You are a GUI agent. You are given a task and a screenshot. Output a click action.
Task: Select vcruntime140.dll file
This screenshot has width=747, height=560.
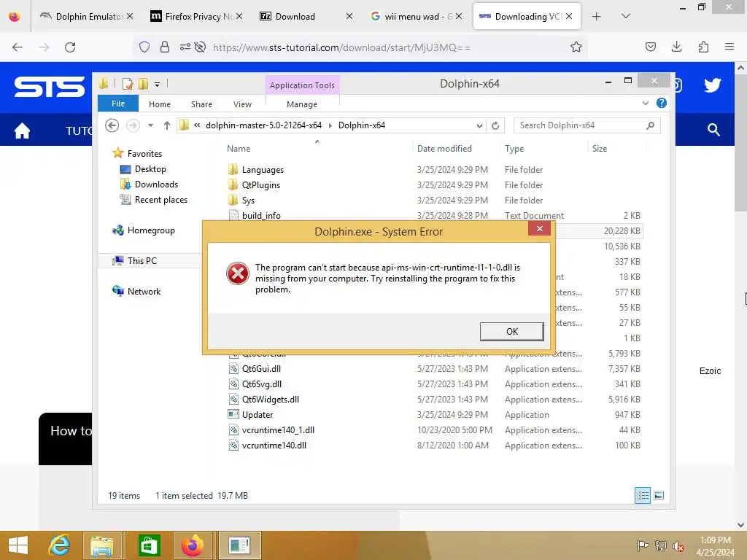click(274, 445)
